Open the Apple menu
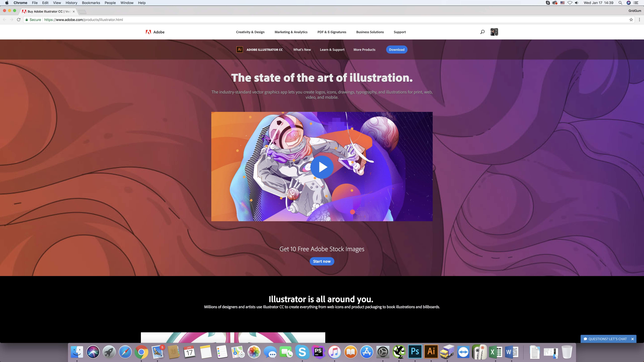Screen dimensions: 644x362 (x=7, y=3)
